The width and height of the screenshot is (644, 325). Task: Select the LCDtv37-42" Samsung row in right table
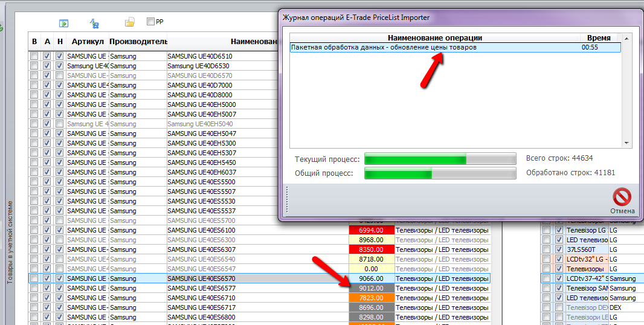pyautogui.click(x=592, y=278)
